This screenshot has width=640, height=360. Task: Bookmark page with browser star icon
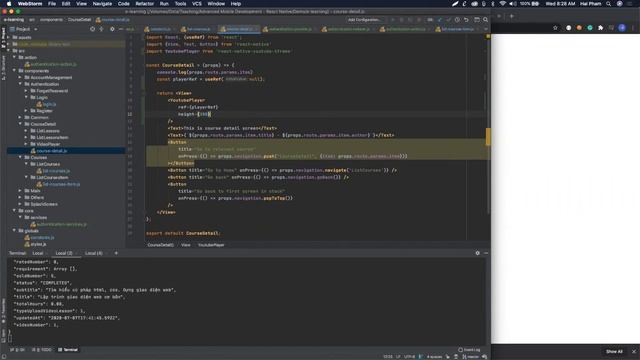tap(555, 28)
